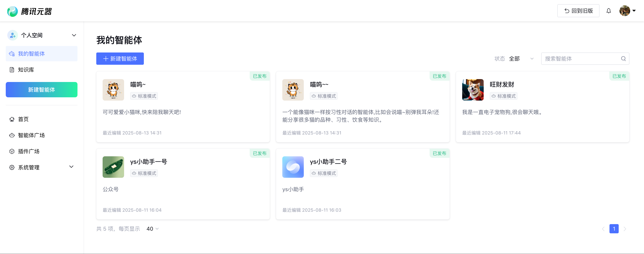Click the notification bell icon
The height and width of the screenshot is (254, 644).
click(609, 11)
